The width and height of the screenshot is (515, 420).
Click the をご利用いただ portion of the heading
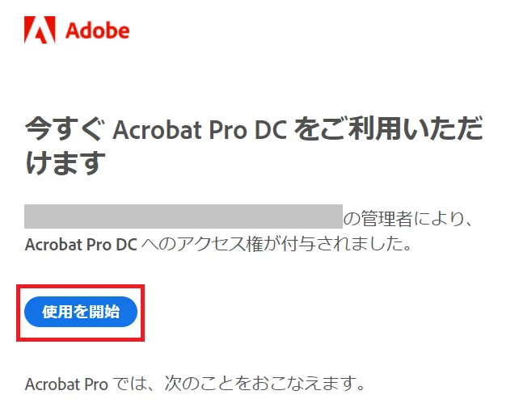[388, 128]
